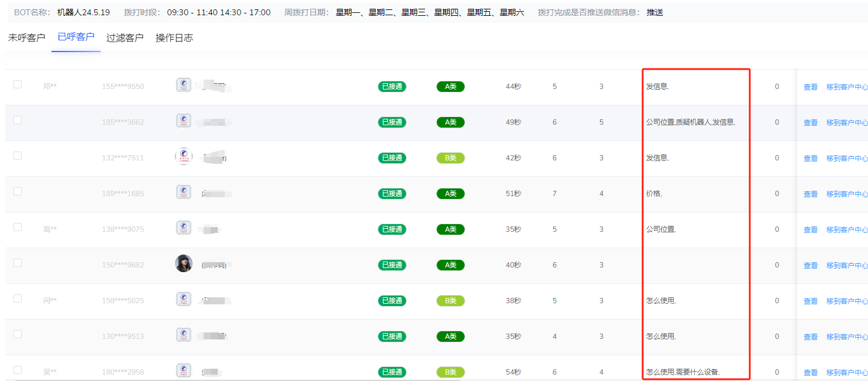The height and width of the screenshot is (381, 868).
Task: Click the B类 tag for customer 闫**
Action: pos(450,300)
